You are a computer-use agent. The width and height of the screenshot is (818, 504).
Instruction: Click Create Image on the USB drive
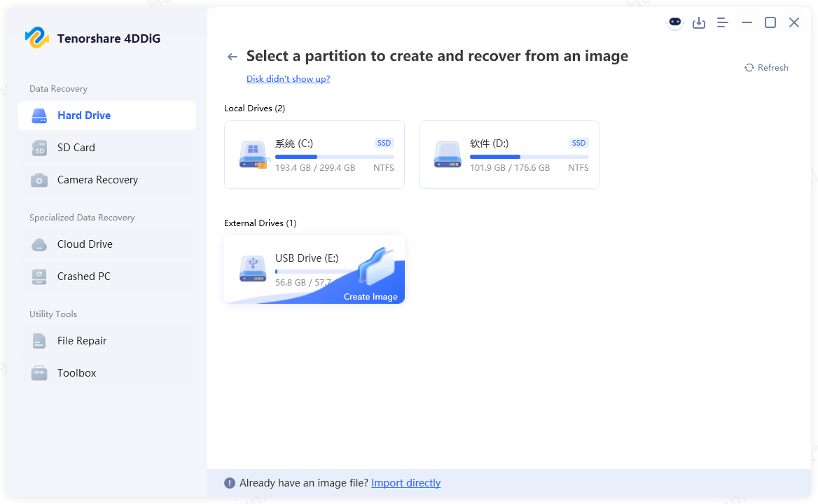coord(370,296)
